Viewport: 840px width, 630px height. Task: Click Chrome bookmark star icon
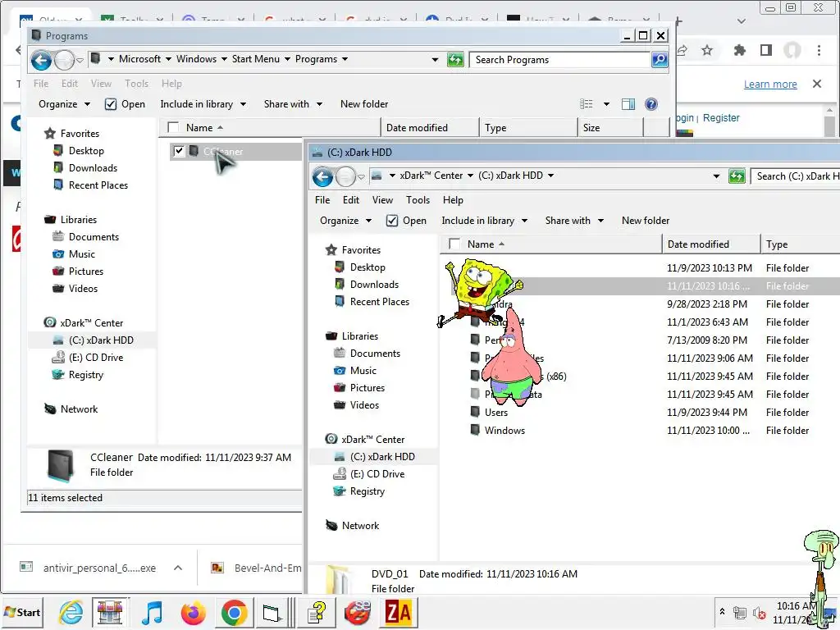point(707,50)
